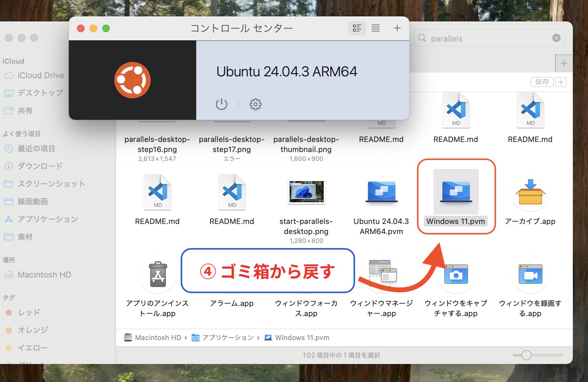The width and height of the screenshot is (588, 382).
Task: Select Ubuntu 24.04.3 ARM64.pvm file
Action: point(381,192)
